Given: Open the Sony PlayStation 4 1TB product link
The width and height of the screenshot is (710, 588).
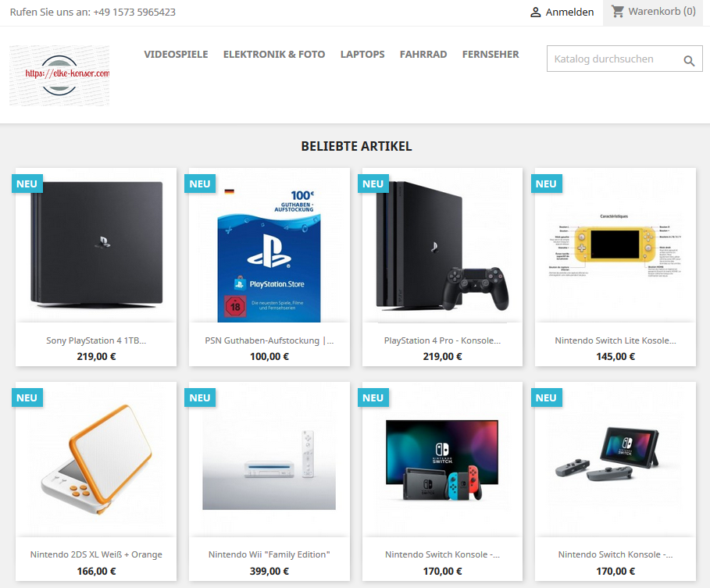Looking at the screenshot, I should pyautogui.click(x=96, y=340).
